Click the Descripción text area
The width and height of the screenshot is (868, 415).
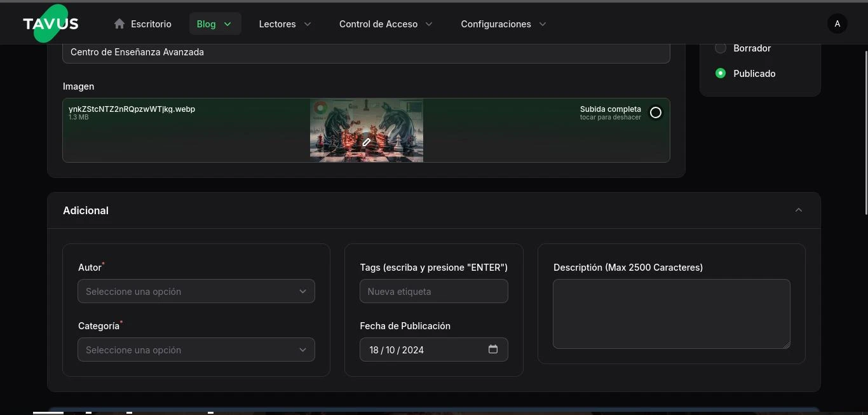point(671,314)
